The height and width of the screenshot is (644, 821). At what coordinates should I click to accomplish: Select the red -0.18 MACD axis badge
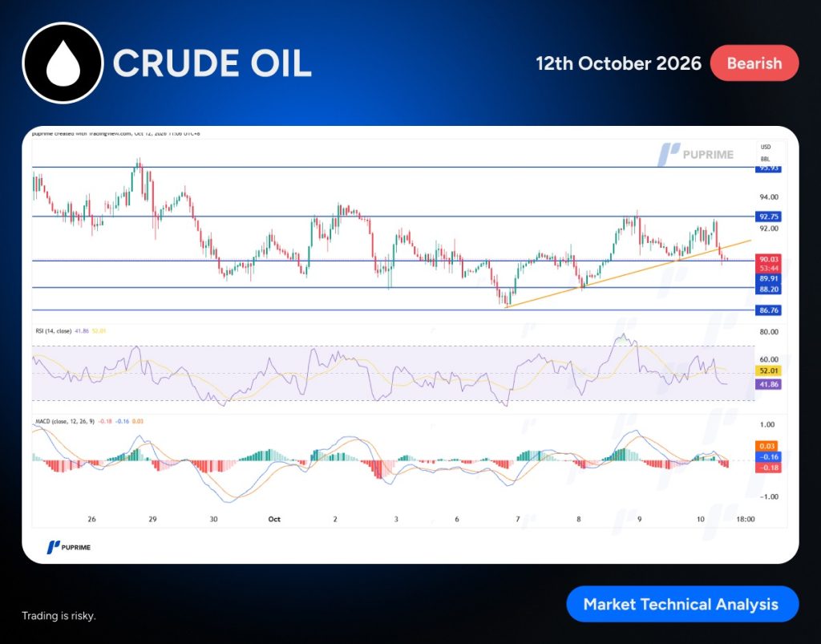coord(767,468)
